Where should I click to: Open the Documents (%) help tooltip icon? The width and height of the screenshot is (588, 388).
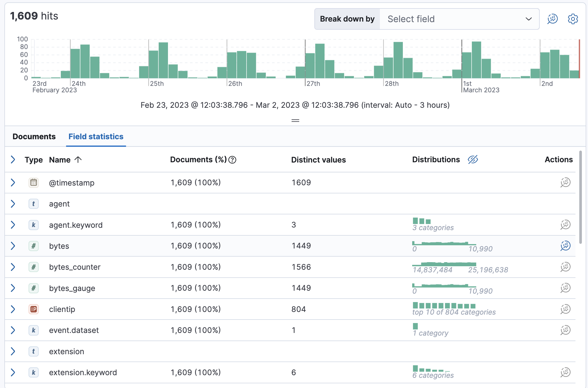coord(232,160)
